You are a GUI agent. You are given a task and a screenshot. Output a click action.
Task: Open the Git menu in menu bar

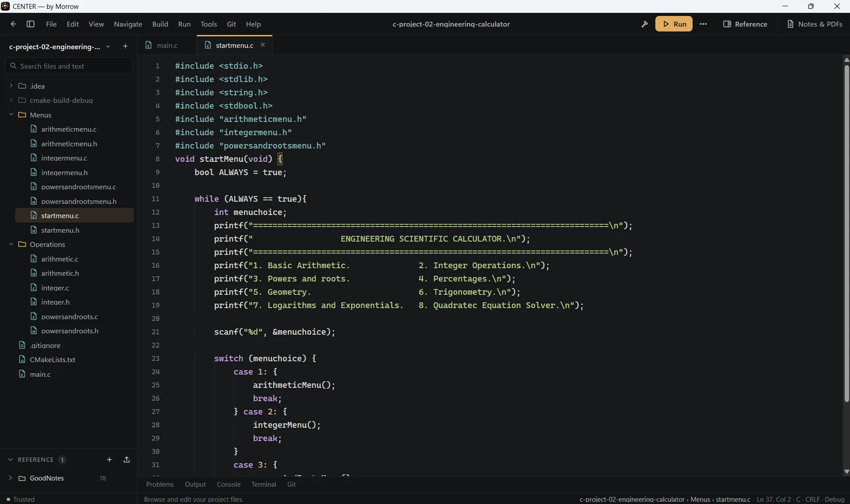pyautogui.click(x=231, y=24)
